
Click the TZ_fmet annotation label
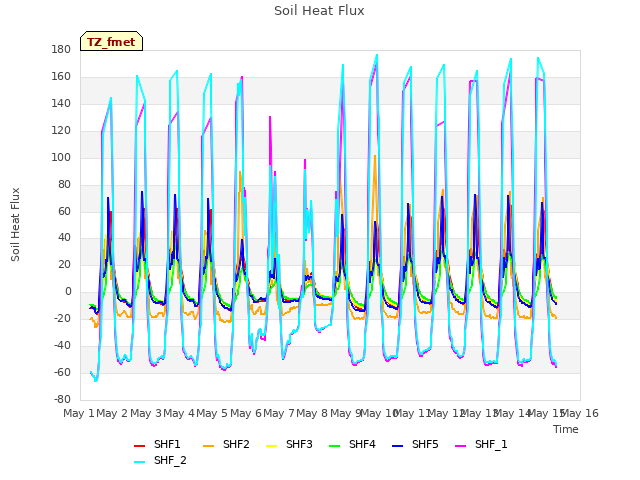click(111, 42)
